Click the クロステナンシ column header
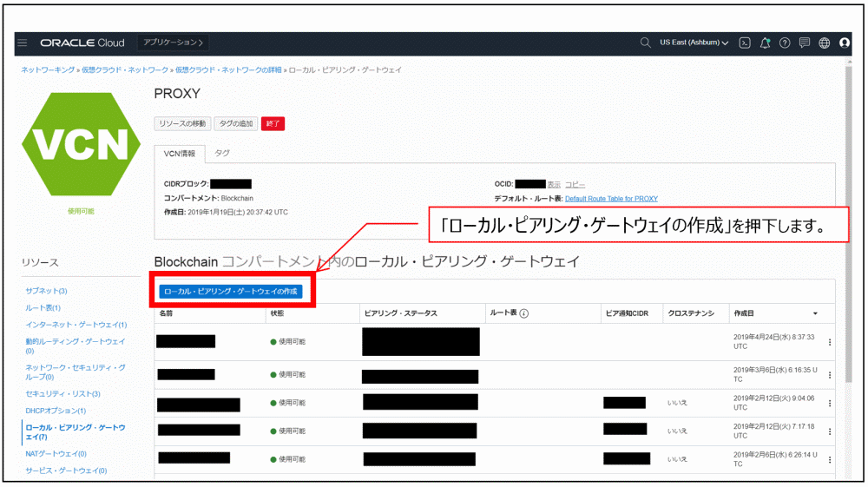Image resolution: width=868 pixels, height=487 pixels. [691, 313]
